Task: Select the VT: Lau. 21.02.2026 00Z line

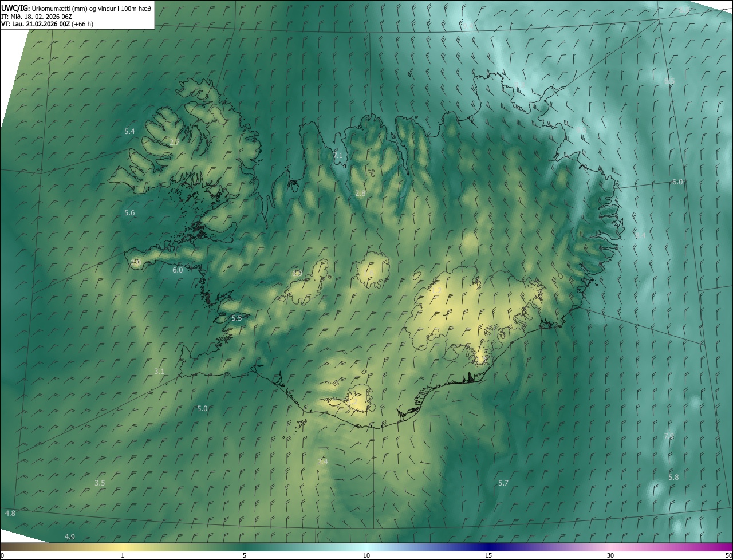Action: pos(47,24)
